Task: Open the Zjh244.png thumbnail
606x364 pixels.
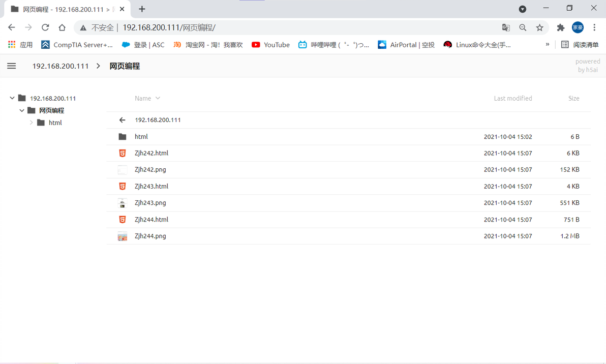Action: [122, 236]
